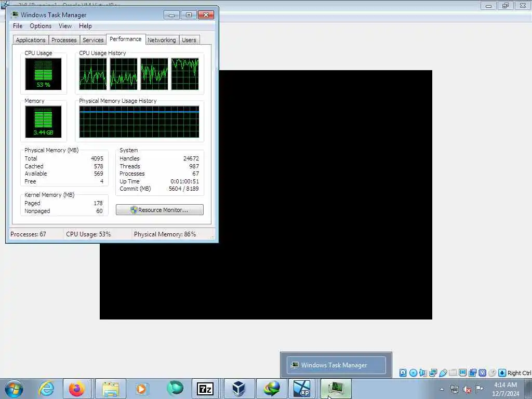This screenshot has width=532, height=399.
Task: Open Internet Download Manager icon in taskbar
Action: click(x=271, y=389)
